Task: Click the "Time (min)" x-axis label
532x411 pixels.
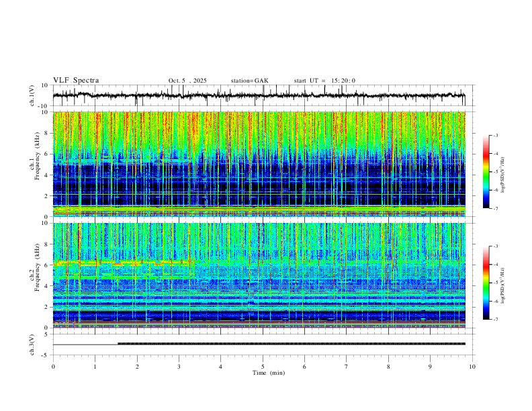Action: click(x=269, y=373)
